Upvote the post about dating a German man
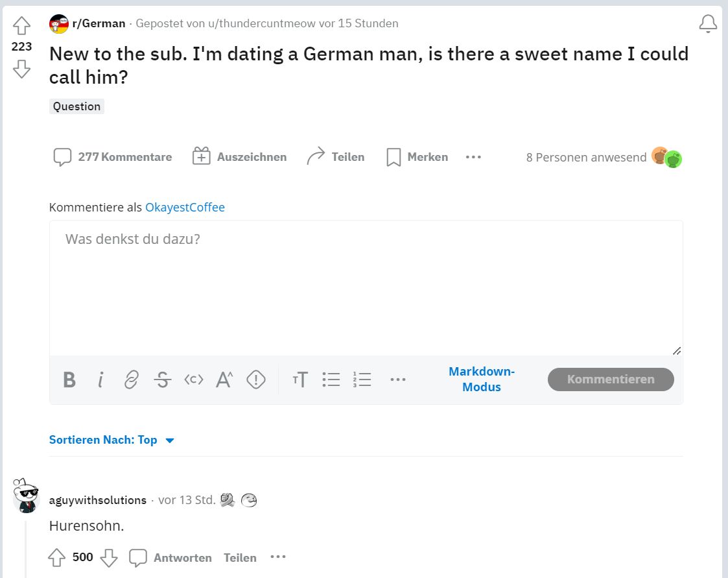The image size is (728, 578). click(x=21, y=26)
